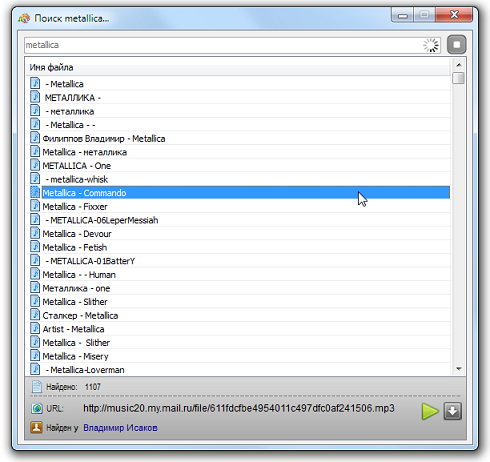Screen dimensions: 490x462
Task: Click the person icon beside Найден у
Action: (36, 427)
